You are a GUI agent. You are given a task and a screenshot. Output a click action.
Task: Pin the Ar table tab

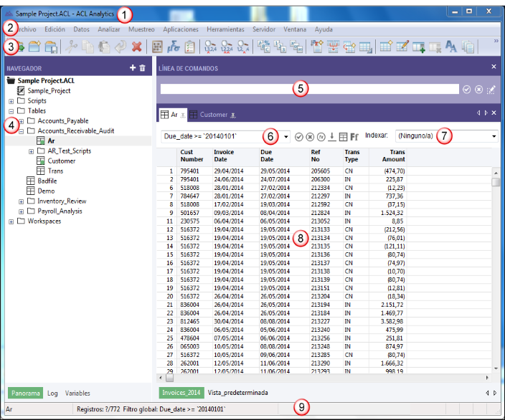click(183, 115)
